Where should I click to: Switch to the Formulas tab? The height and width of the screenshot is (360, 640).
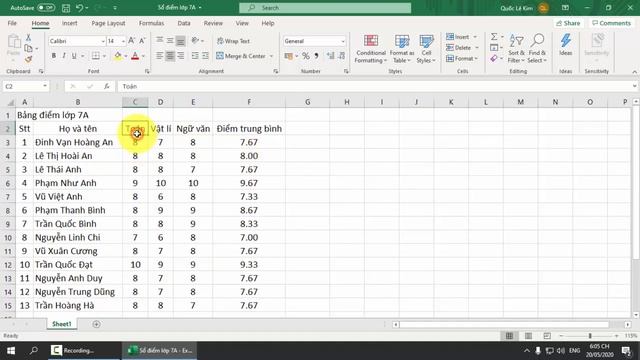pos(151,23)
